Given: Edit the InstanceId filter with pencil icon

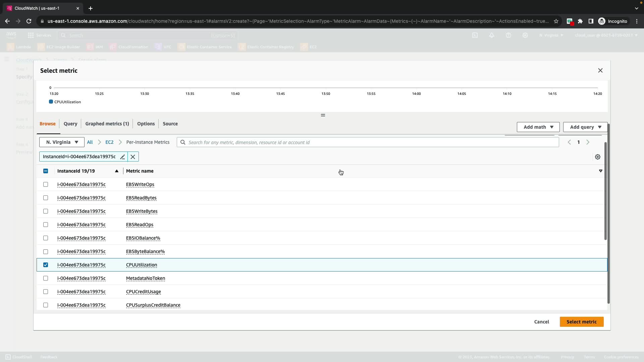Looking at the screenshot, I should click(122, 157).
